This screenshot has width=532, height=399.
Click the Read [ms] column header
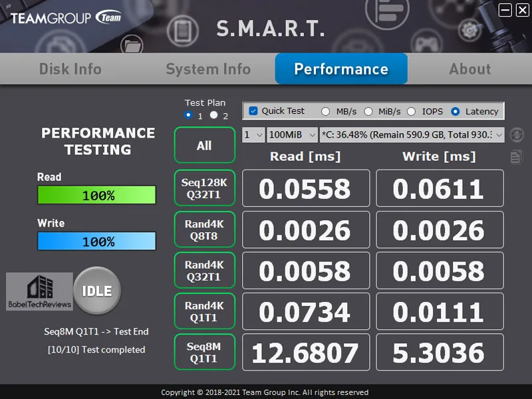305,156
